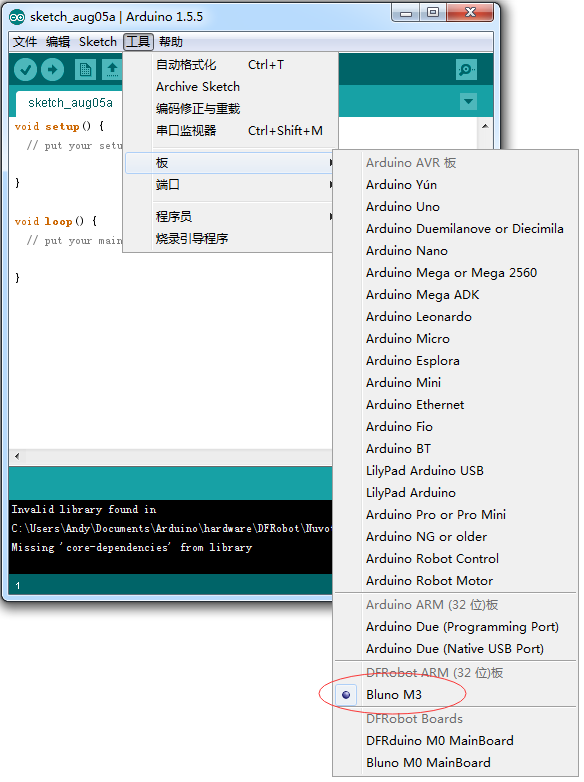Click the Upload arrow toolbar icon
Screen dimensions: 584x782
[52, 70]
